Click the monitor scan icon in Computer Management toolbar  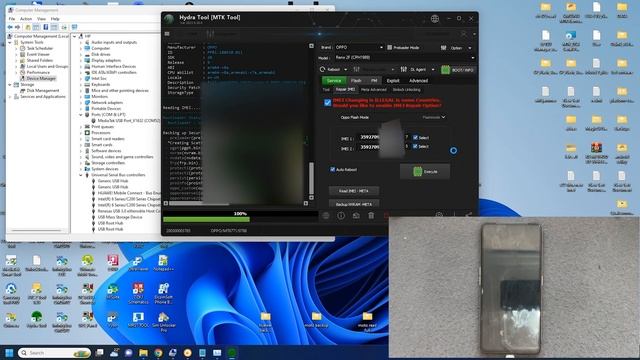click(74, 27)
